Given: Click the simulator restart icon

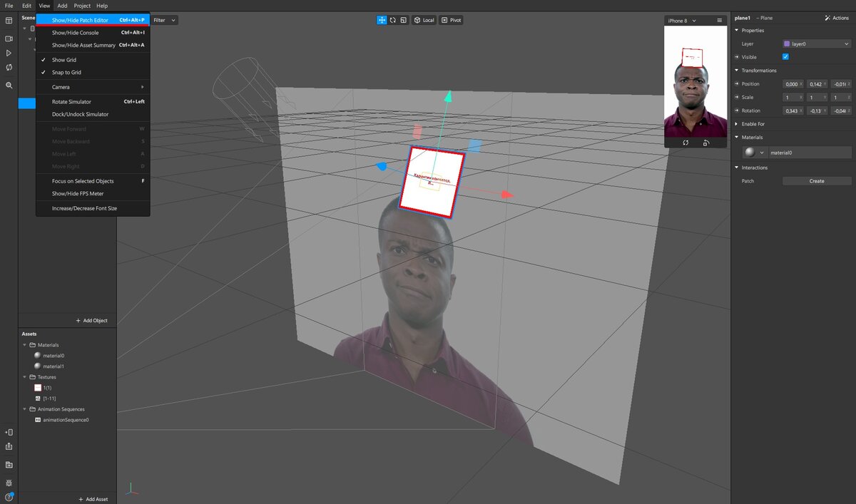Looking at the screenshot, I should 686,143.
